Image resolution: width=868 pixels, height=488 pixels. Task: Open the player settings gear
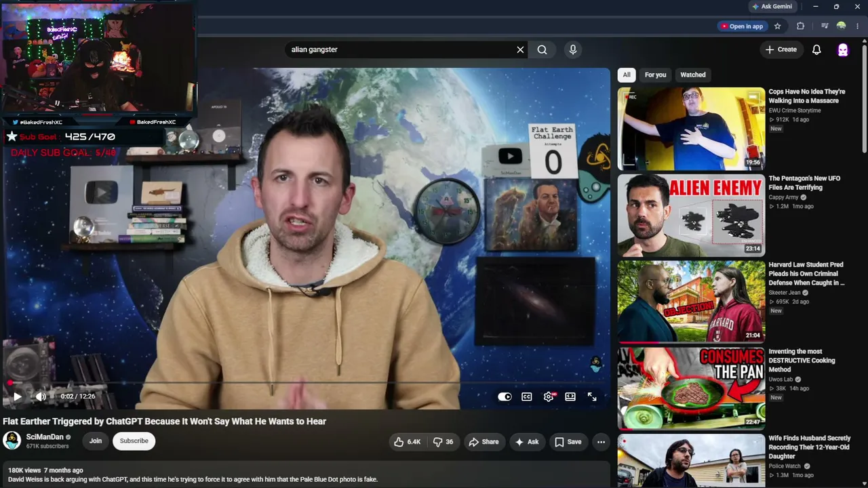pos(549,396)
